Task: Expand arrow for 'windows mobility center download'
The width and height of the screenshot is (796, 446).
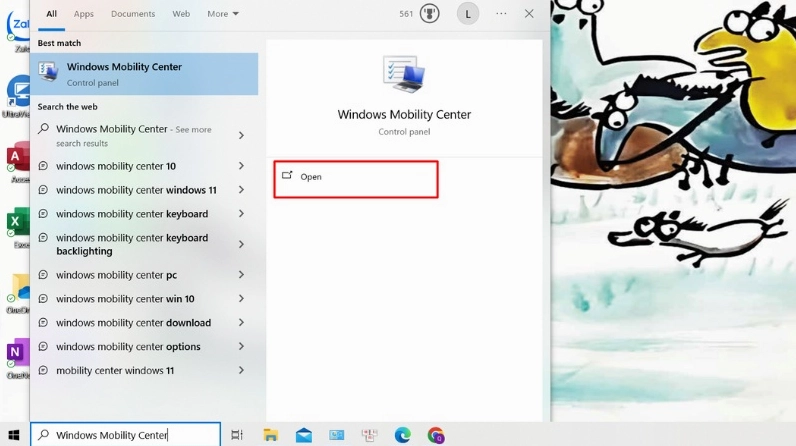Action: (x=241, y=323)
